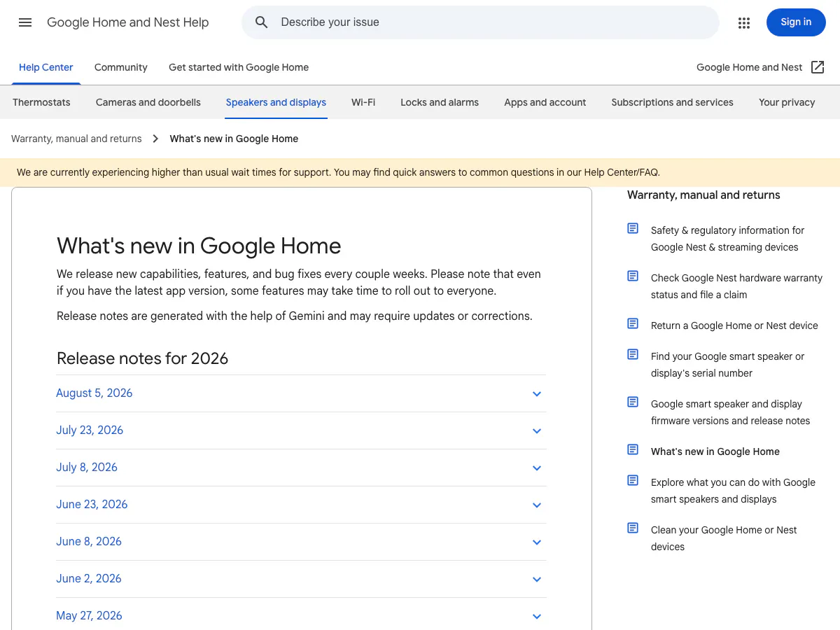Select the Help Center tab
Screen dimensions: 840x630
[46, 67]
